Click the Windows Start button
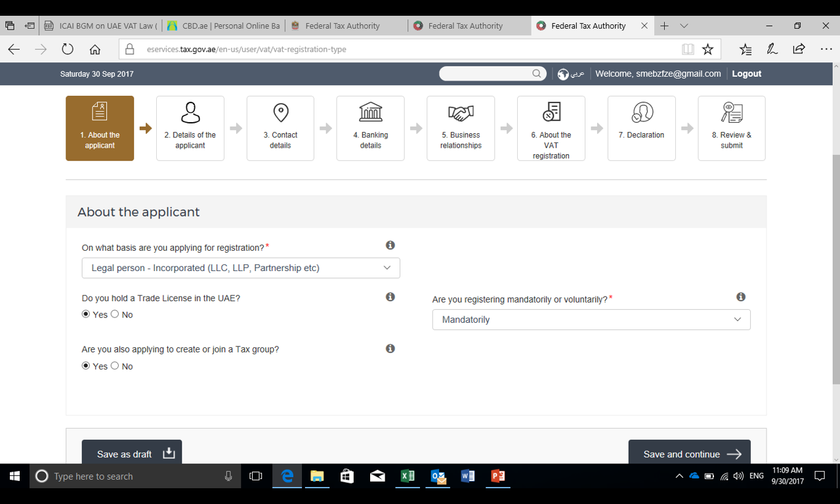 point(14,476)
